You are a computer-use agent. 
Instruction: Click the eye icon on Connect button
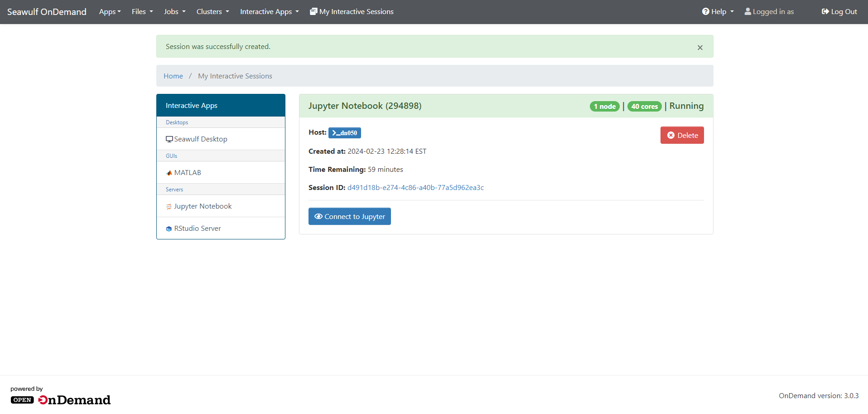click(x=318, y=216)
